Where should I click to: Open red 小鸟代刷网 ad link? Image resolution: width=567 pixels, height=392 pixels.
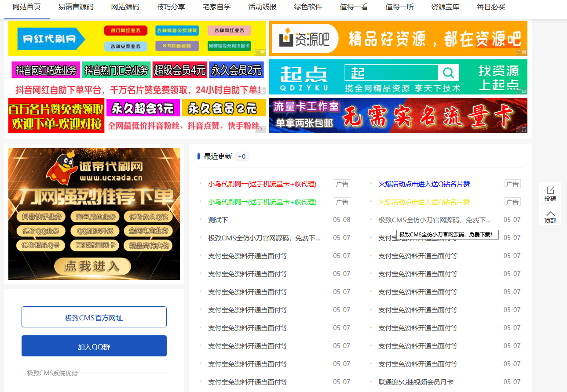point(262,184)
